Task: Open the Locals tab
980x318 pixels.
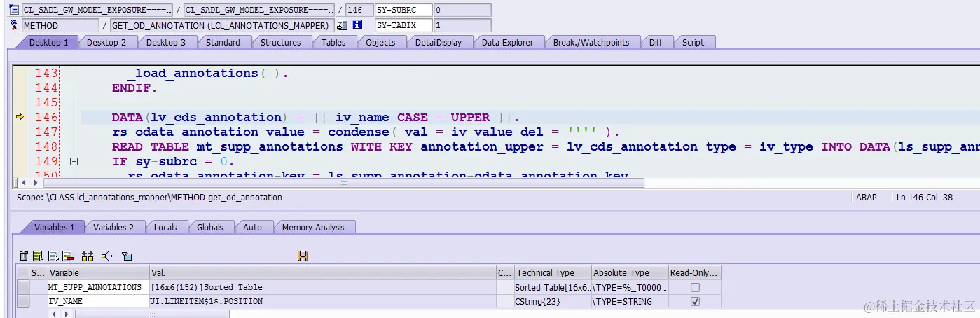Action: click(165, 227)
